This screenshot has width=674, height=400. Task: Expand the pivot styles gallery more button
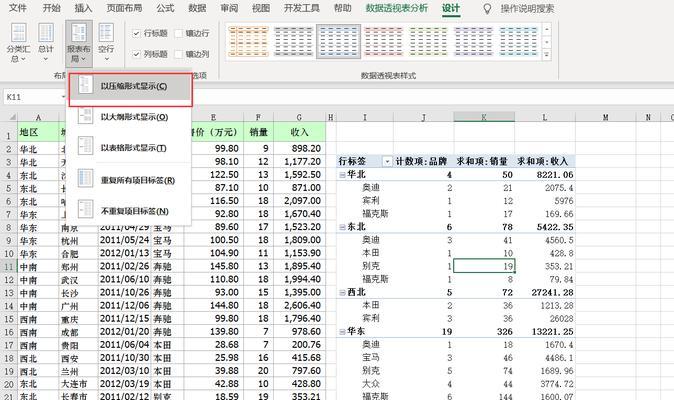click(546, 55)
